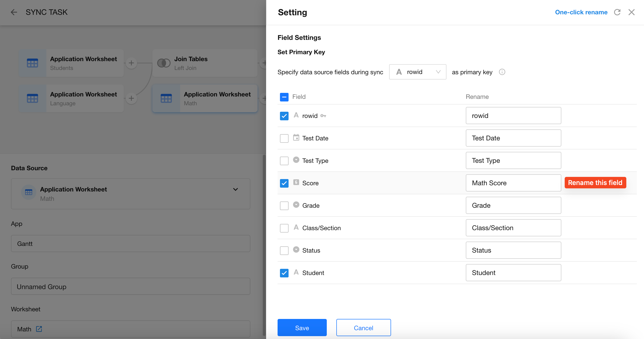Click the back arrow next to SYNC TASK
This screenshot has height=339, width=644.
click(x=14, y=12)
